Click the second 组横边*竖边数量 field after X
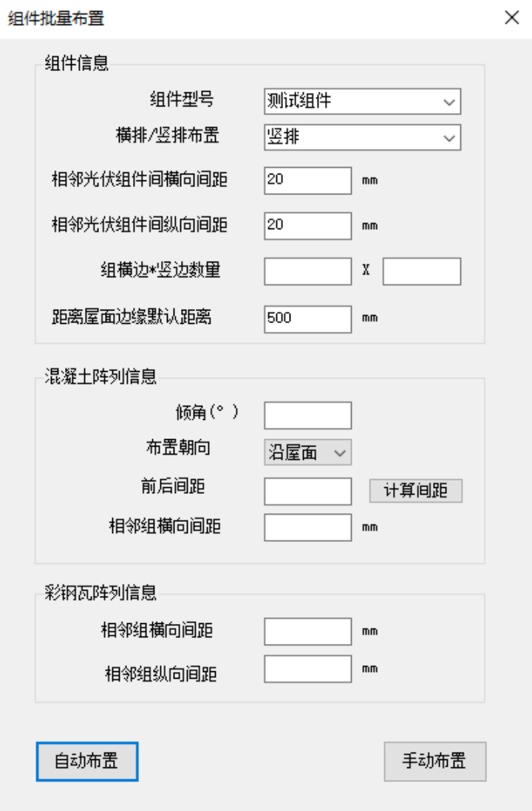Image resolution: width=532 pixels, height=811 pixels. (421, 271)
